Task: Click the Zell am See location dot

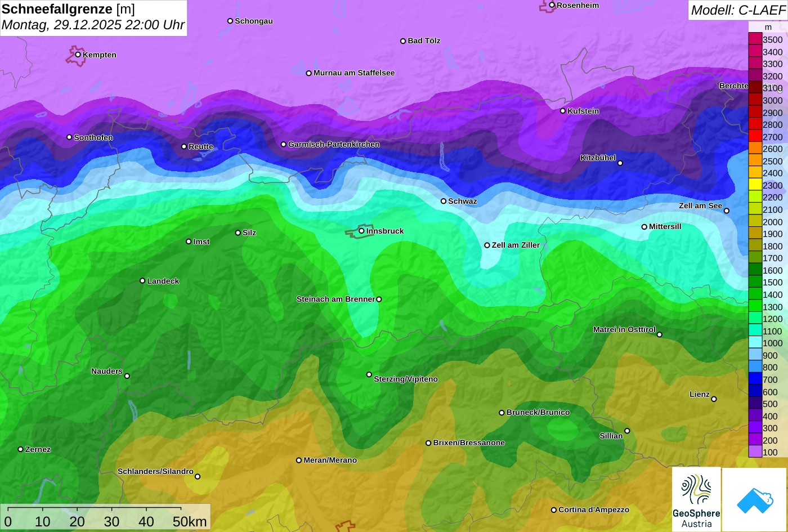Action: click(x=726, y=211)
